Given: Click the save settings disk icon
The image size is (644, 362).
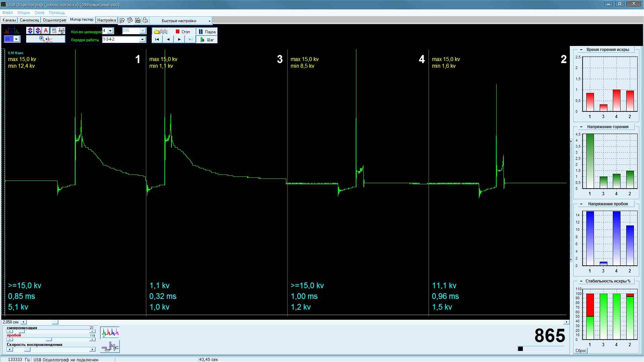Looking at the screenshot, I should pyautogui.click(x=130, y=20).
